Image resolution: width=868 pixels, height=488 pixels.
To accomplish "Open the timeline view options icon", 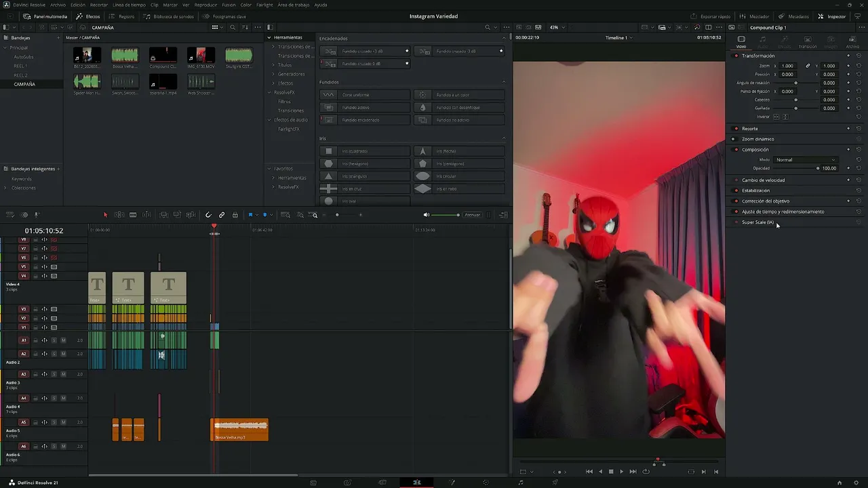I will [10, 215].
